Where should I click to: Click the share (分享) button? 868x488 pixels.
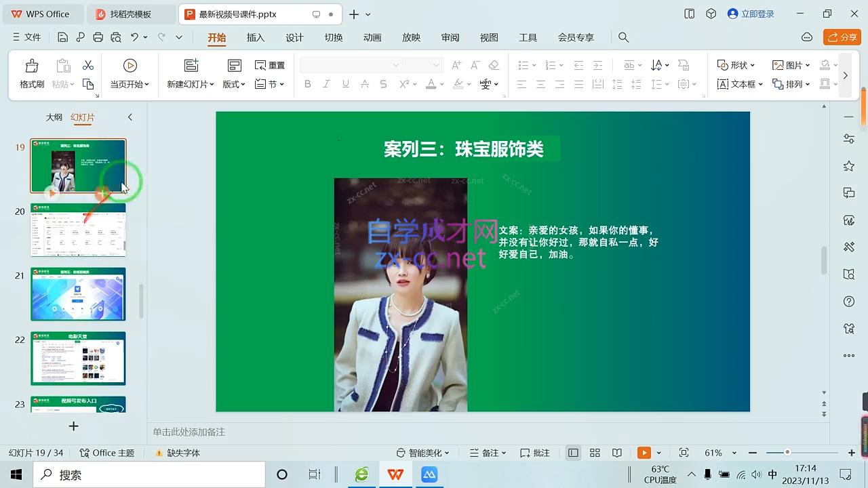pyautogui.click(x=842, y=37)
